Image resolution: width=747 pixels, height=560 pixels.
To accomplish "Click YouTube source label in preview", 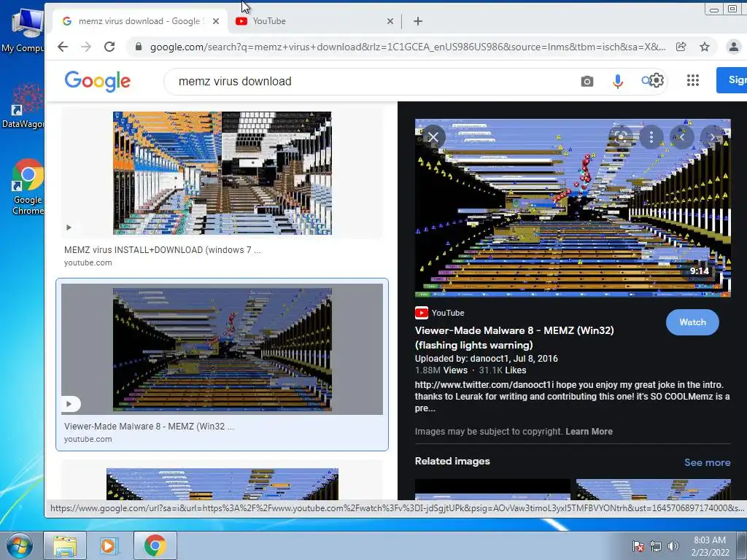I will (x=447, y=313).
